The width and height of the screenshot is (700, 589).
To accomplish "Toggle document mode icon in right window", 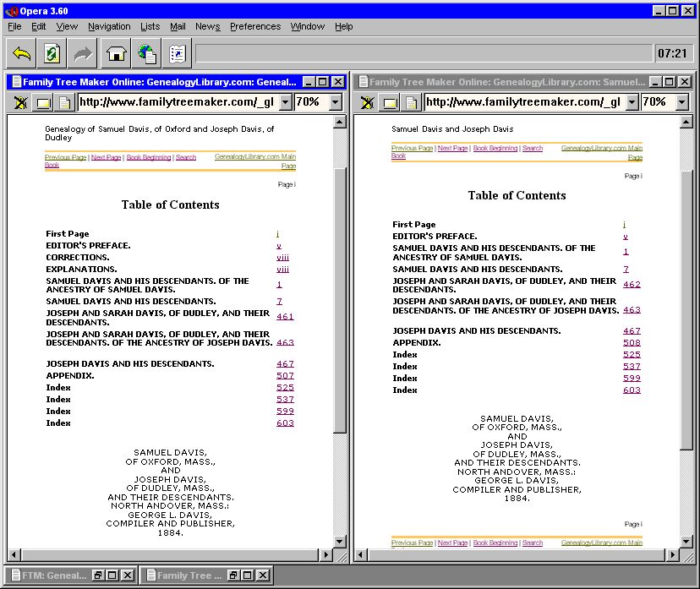I will [x=411, y=103].
